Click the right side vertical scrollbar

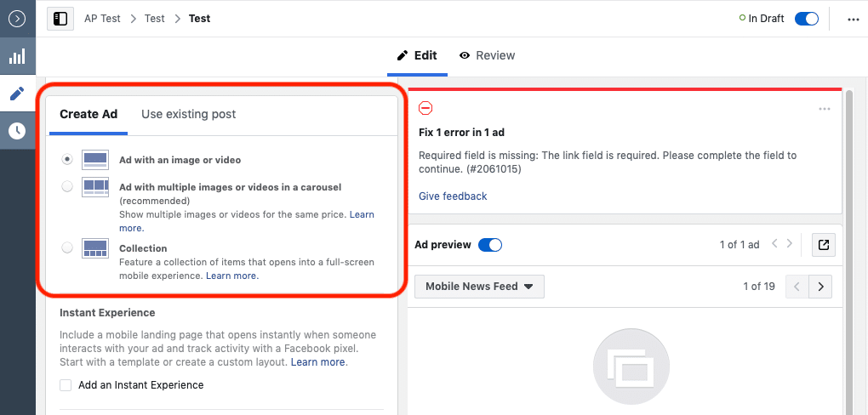(850, 251)
